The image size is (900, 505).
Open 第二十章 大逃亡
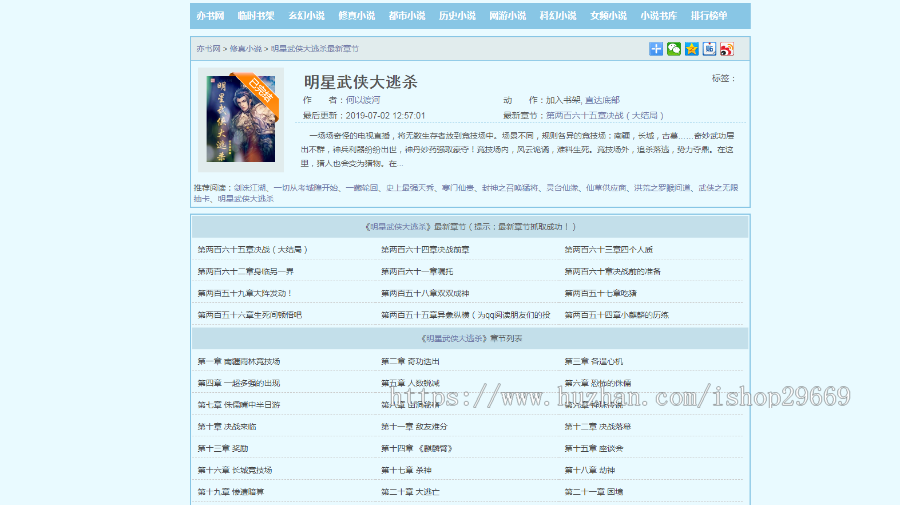410,492
